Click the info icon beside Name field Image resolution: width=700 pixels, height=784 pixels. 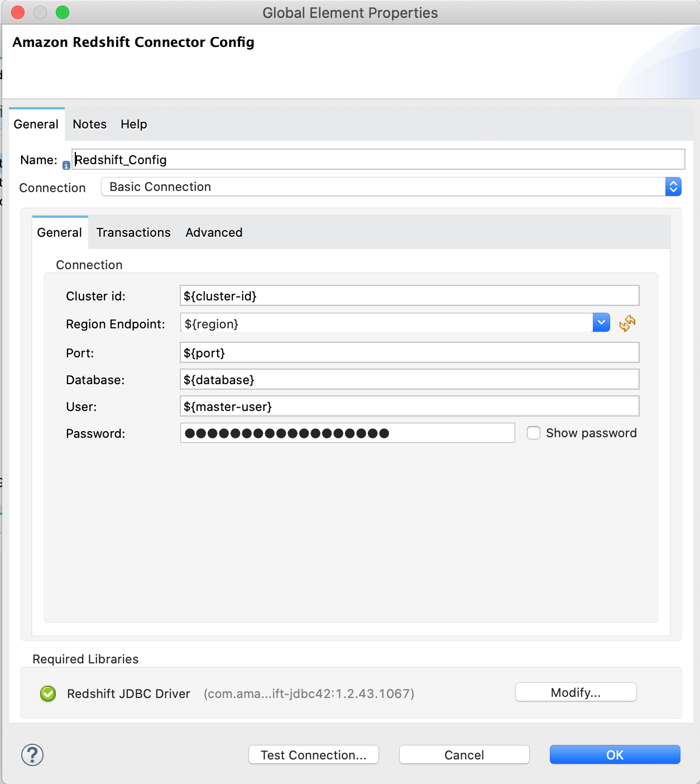[66, 165]
